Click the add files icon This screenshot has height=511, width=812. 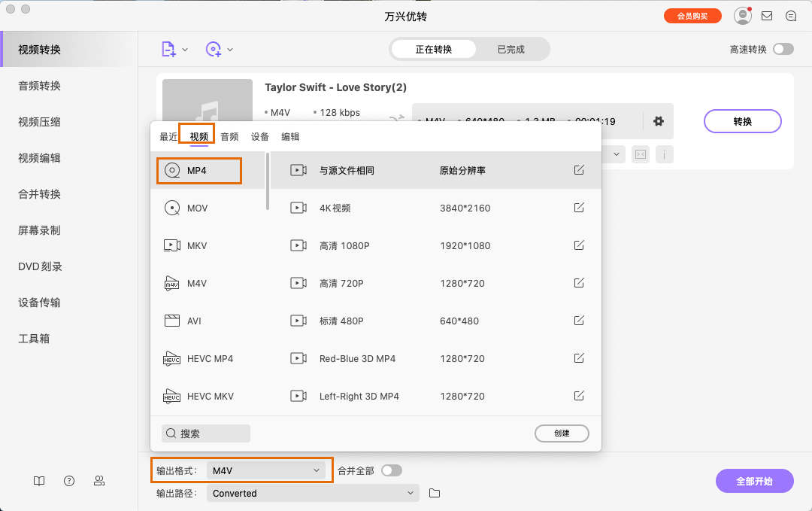[168, 48]
